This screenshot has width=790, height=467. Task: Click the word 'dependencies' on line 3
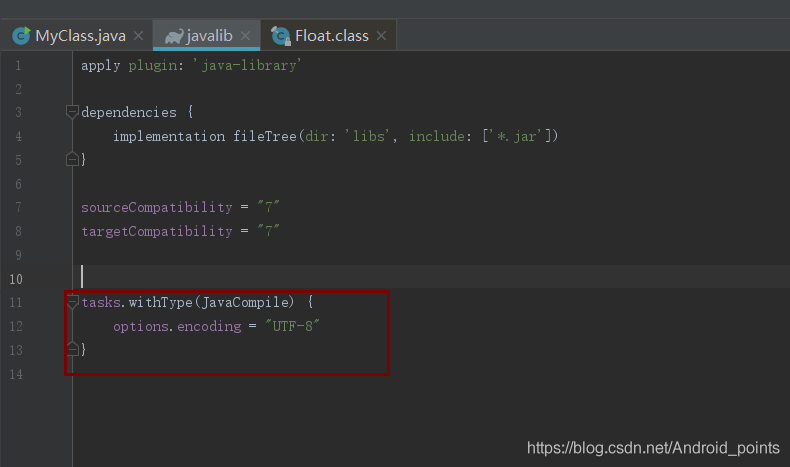129,112
